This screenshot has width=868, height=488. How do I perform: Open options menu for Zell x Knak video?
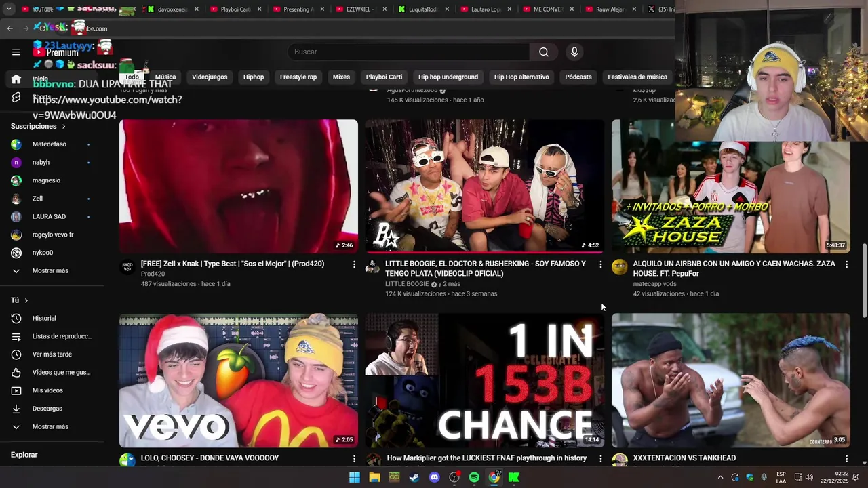click(354, 264)
